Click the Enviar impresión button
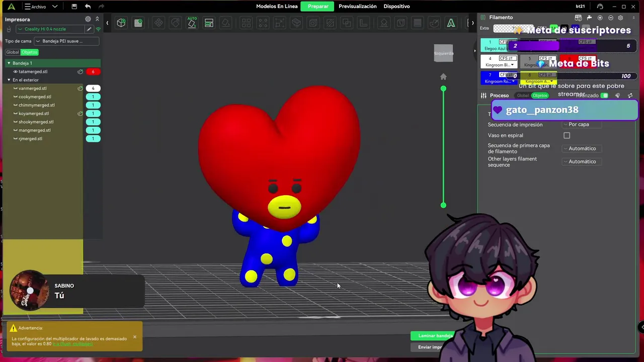Screen dimensions: 644x362 pyautogui.click(x=430, y=347)
